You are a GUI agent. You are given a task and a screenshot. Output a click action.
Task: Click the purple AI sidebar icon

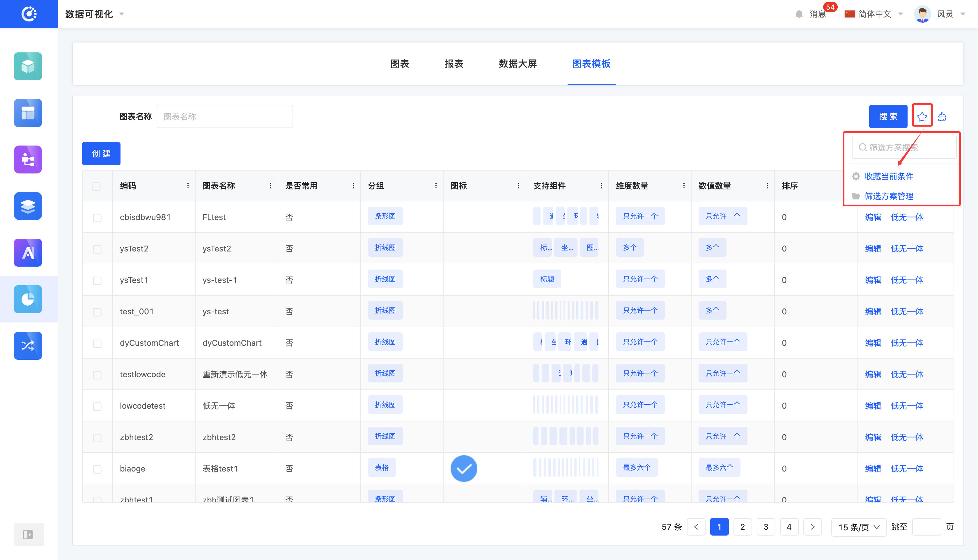(x=28, y=252)
